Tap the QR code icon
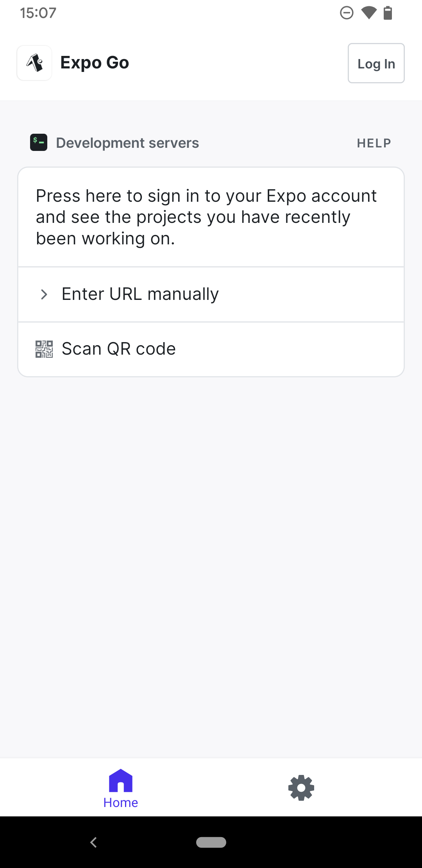The height and width of the screenshot is (868, 422). pyautogui.click(x=44, y=349)
